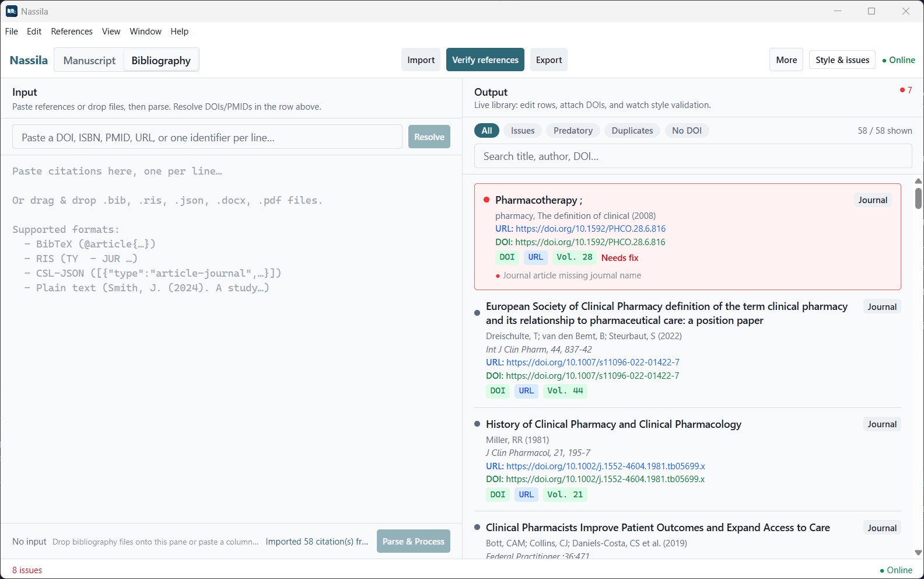924x579 pixels.
Task: Select the Predatory filter chip
Action: [573, 131]
